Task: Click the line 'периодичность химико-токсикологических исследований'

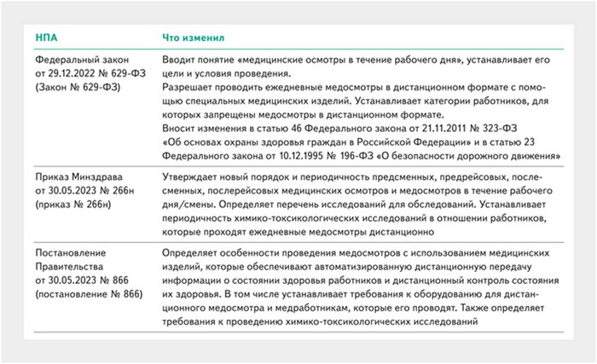Action: coord(355,218)
